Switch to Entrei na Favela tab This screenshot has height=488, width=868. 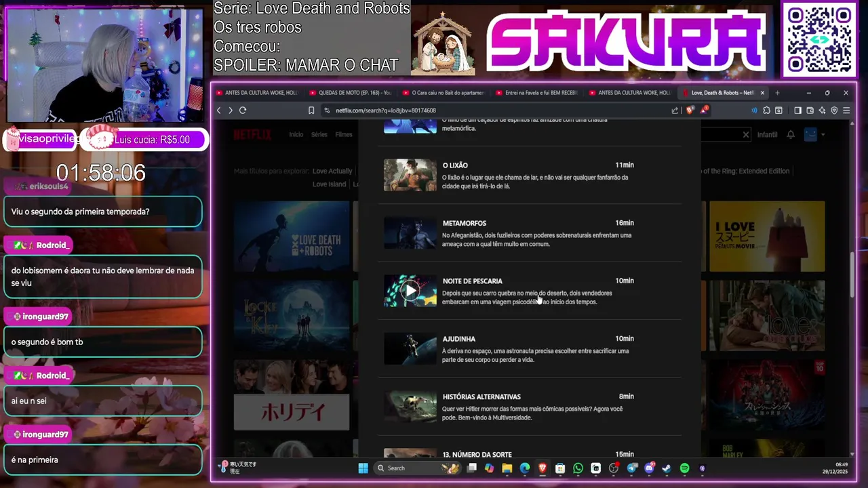coord(536,93)
